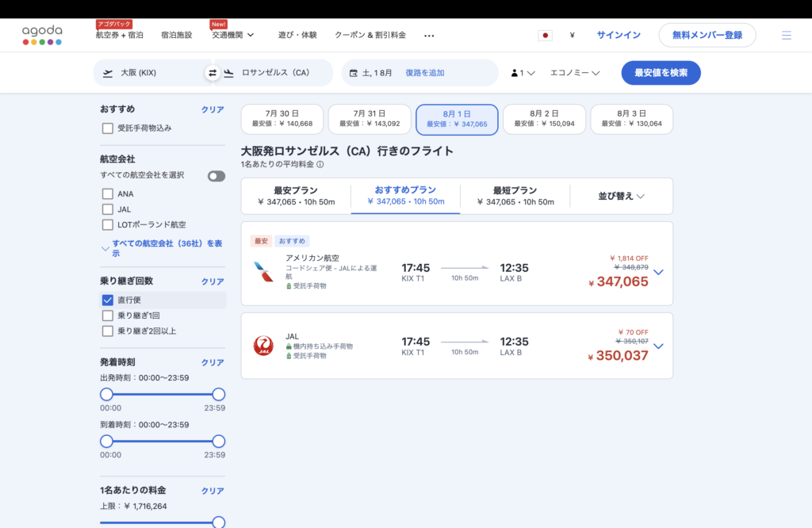
Task: Expand the American Airlines flight details
Action: [657, 272]
